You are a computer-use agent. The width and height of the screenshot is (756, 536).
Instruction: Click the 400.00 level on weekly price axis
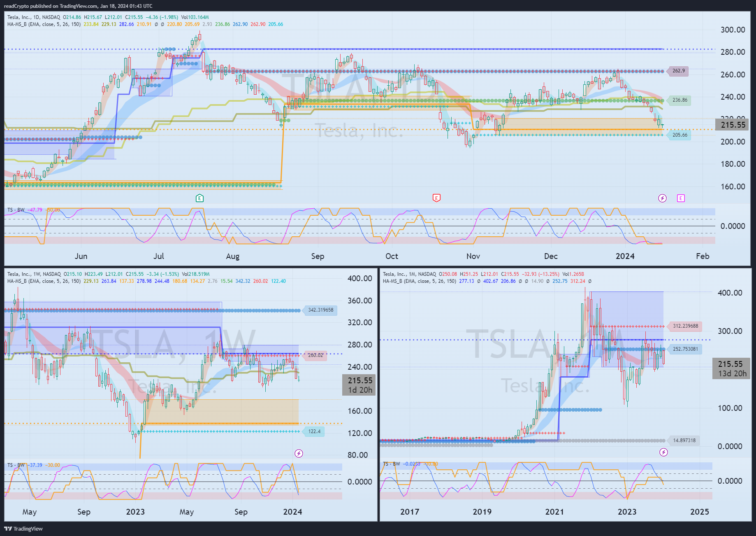(x=359, y=278)
